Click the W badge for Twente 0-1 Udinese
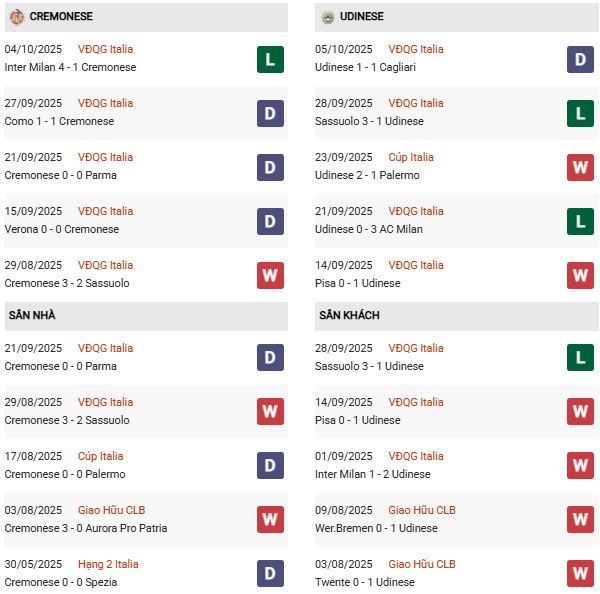The image size is (600, 594). pos(581,574)
